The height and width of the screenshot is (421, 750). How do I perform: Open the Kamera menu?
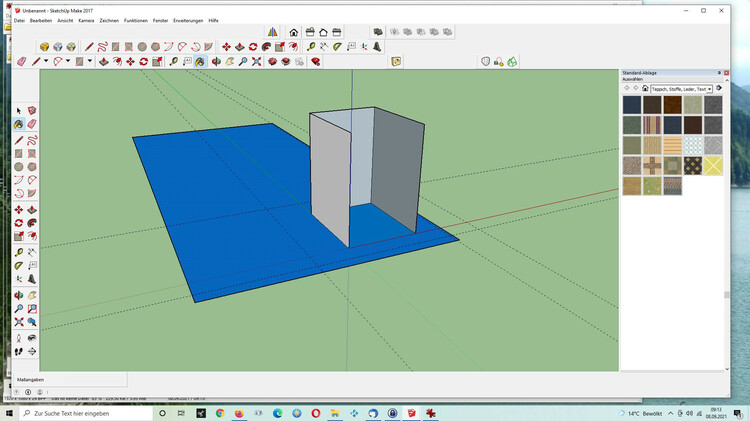click(x=86, y=20)
